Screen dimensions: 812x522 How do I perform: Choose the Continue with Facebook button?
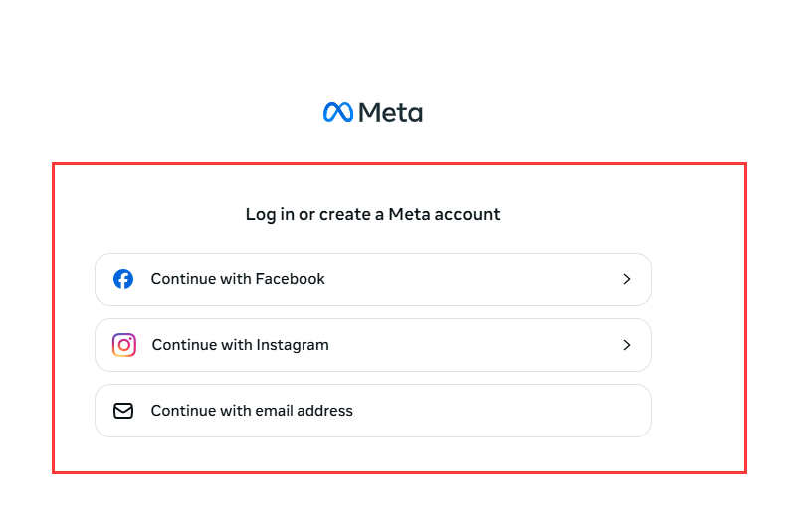coord(373,279)
